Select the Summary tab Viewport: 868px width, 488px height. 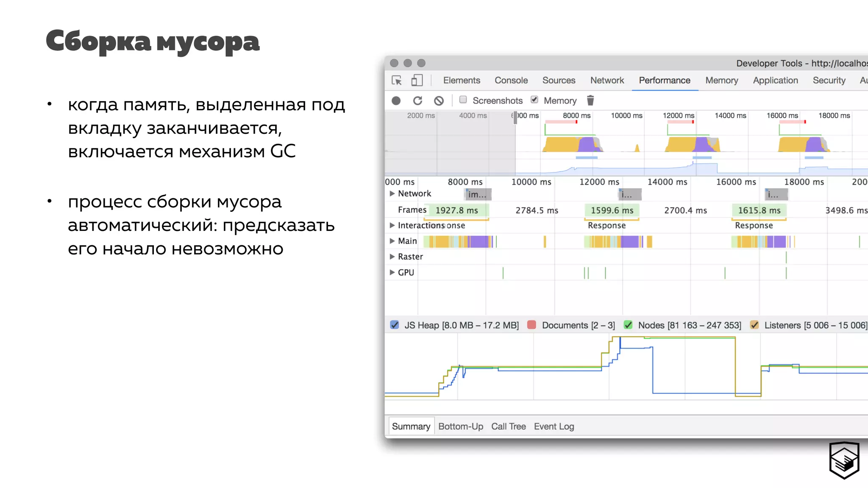tap(411, 426)
